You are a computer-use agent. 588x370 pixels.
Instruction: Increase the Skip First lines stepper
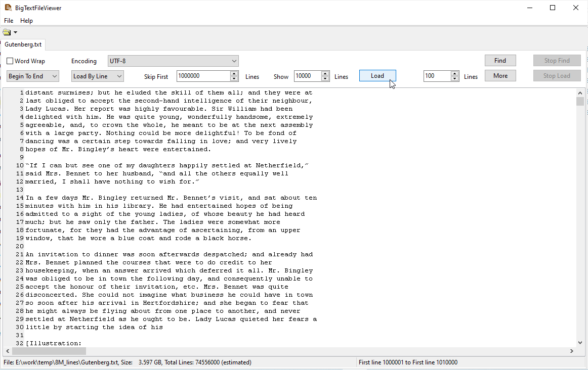(234, 74)
